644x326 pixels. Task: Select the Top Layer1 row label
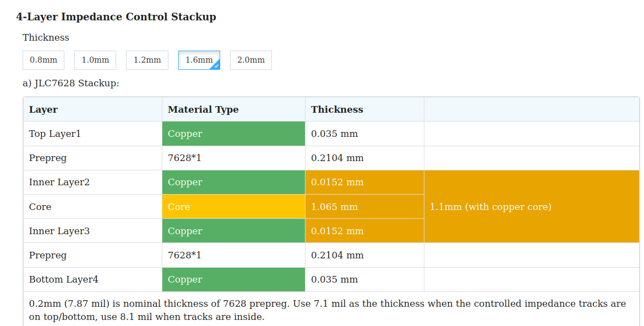(55, 134)
